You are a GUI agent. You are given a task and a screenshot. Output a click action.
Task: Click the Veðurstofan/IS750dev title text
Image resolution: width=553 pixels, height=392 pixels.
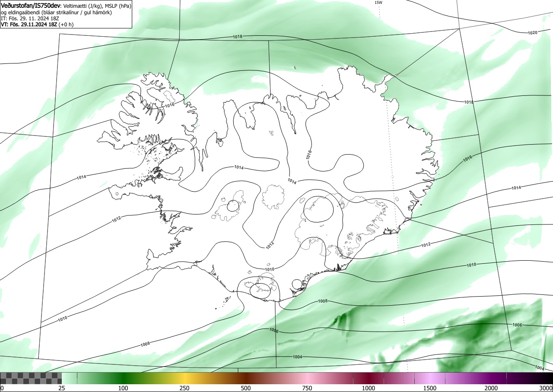31,6
